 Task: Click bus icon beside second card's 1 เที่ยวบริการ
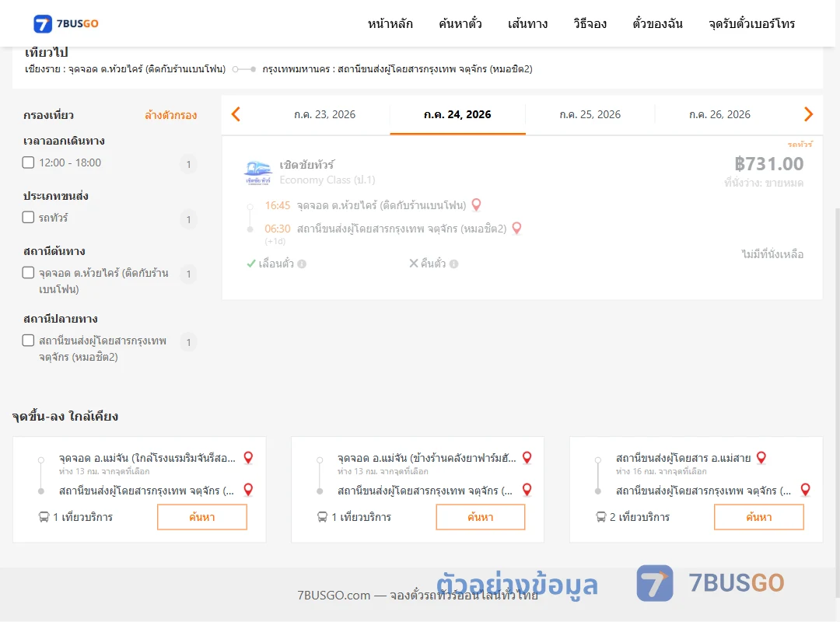click(322, 517)
